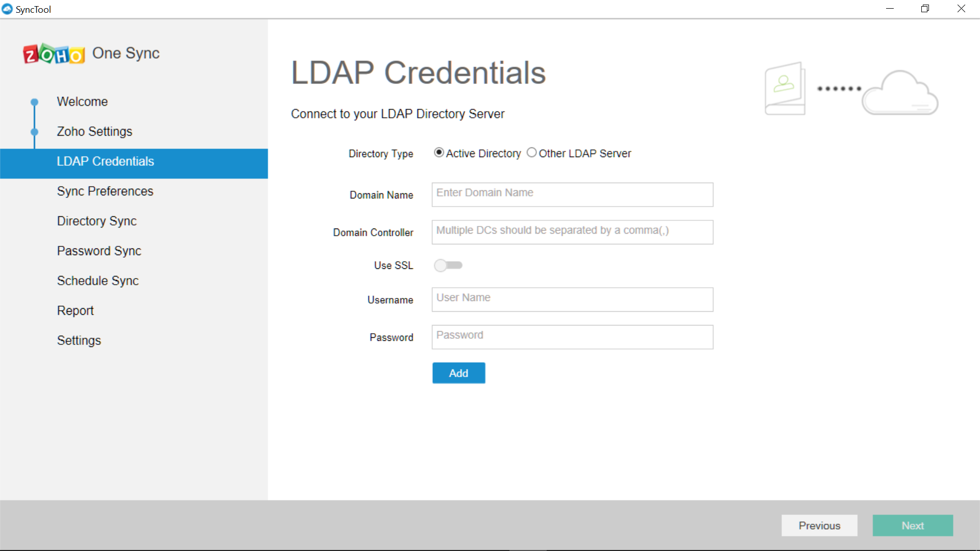Image resolution: width=980 pixels, height=551 pixels.
Task: Enable the Use SSL switch
Action: pos(449,265)
